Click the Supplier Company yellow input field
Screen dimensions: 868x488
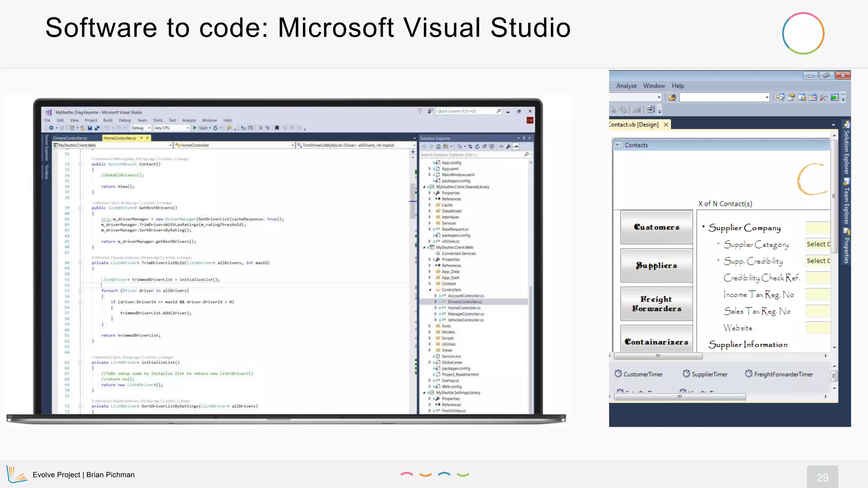(818, 227)
